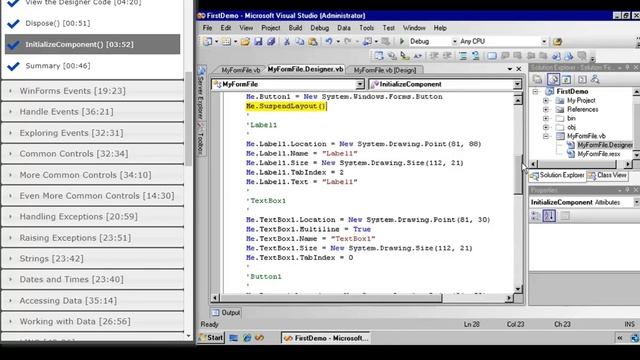Toggle Show All Files in Solution Explorer
Screen dimensions: 640x360
pos(553,79)
